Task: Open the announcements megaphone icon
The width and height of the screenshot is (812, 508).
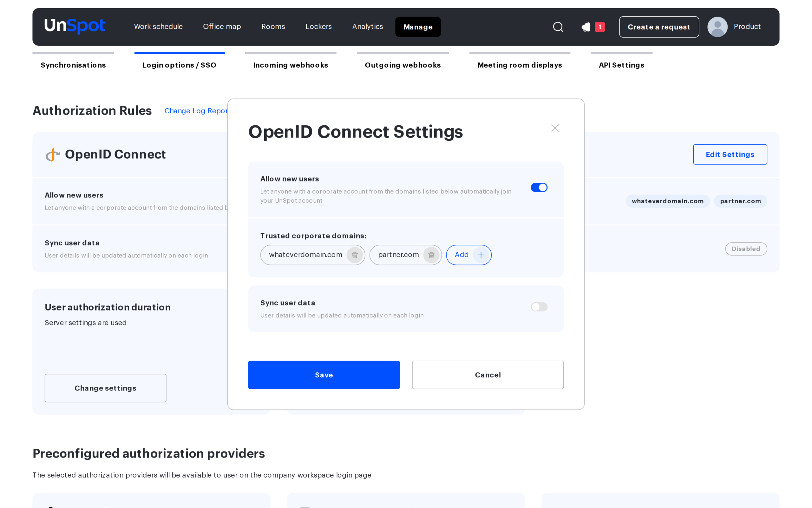Action: (x=586, y=27)
